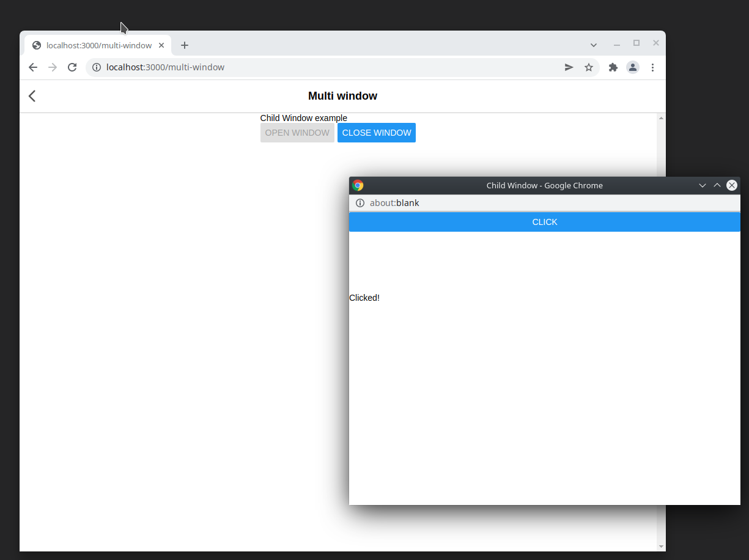Bookmark this page with the star icon
This screenshot has height=560, width=749.
[x=589, y=67]
